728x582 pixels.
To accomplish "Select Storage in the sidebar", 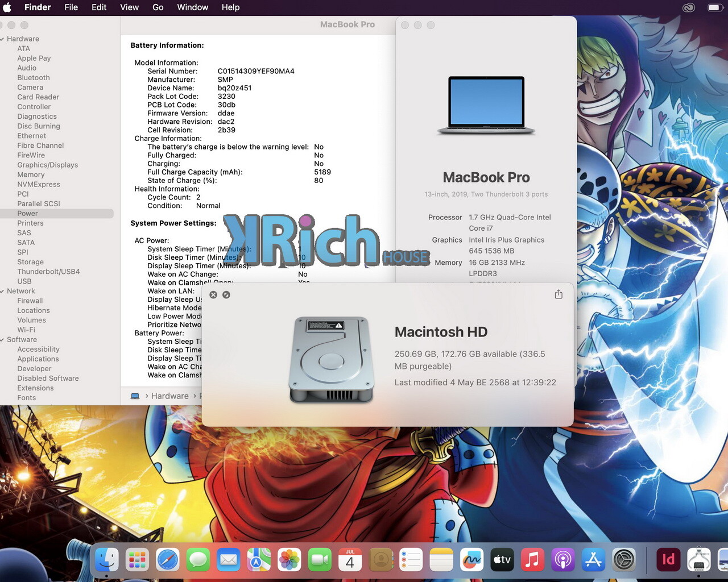I will (31, 262).
